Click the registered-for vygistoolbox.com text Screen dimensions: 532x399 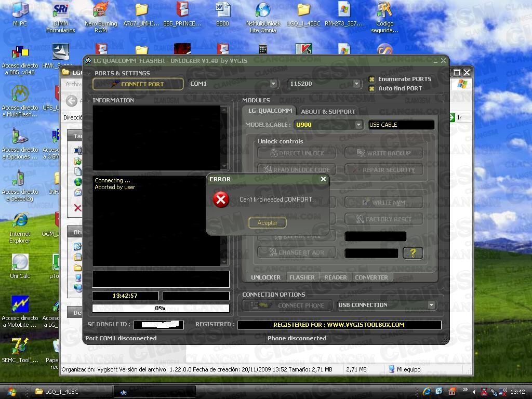[339, 325]
